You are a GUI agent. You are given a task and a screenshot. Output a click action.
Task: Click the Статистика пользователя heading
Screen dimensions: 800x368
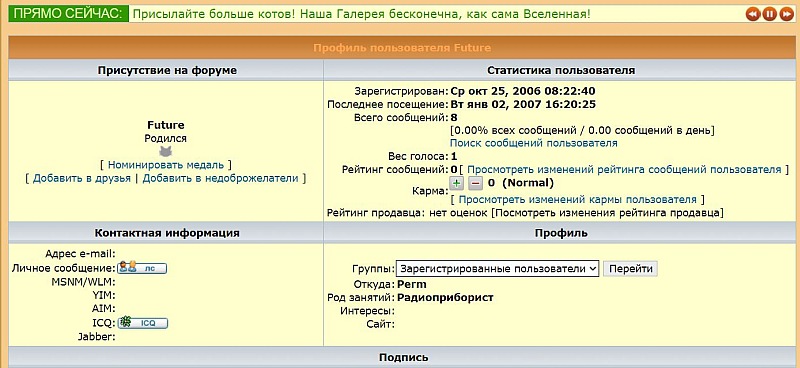coord(561,70)
